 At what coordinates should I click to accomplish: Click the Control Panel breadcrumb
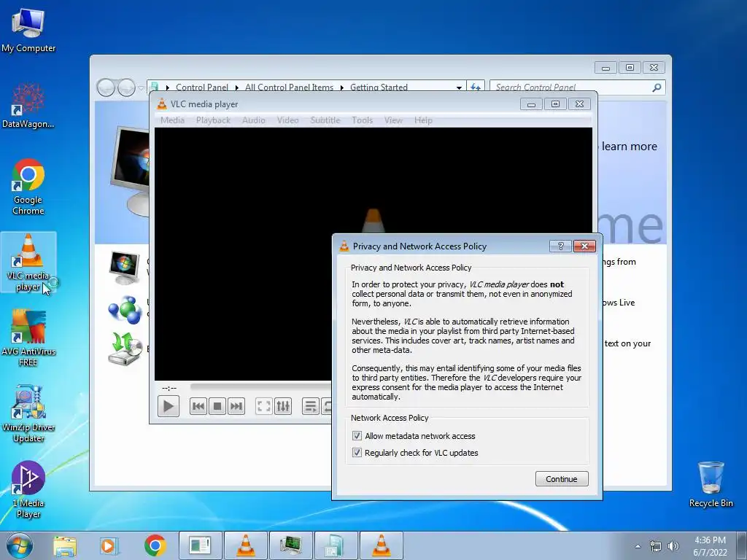[x=202, y=87]
